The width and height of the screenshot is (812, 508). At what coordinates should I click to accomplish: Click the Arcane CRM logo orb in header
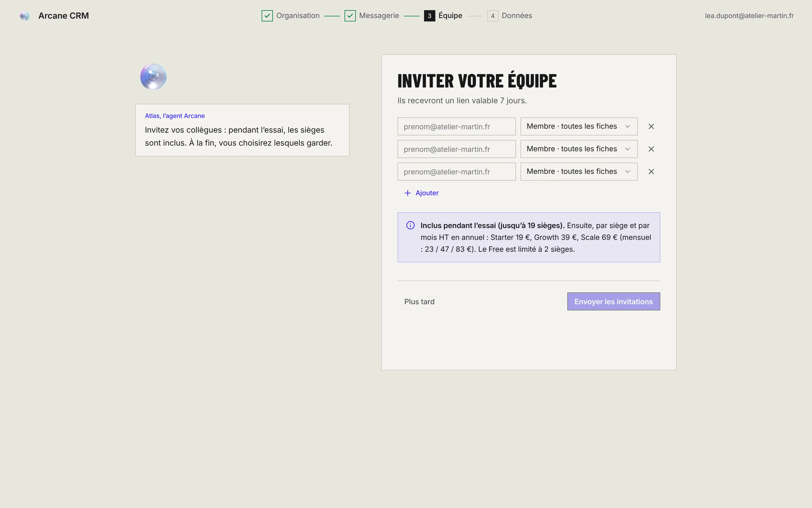[x=25, y=16]
